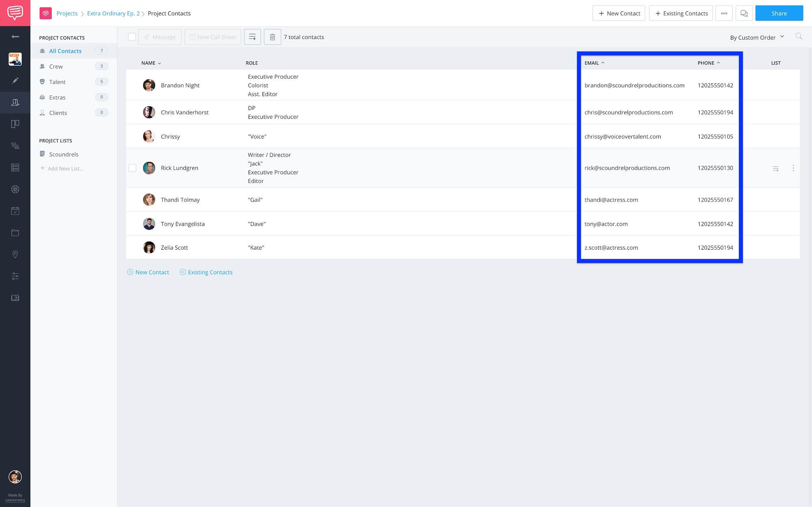
Task: Click Existing Contacts link below the table
Action: point(206,272)
